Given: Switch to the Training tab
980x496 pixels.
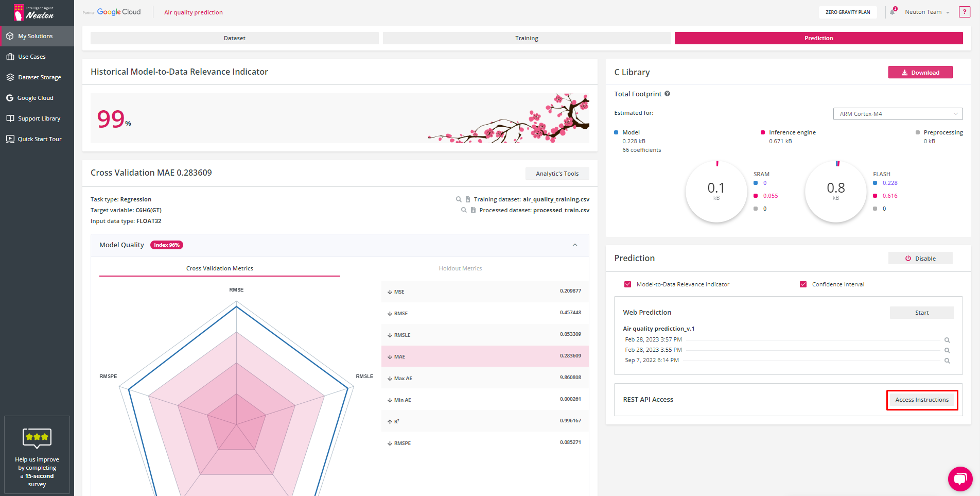Looking at the screenshot, I should pyautogui.click(x=527, y=38).
